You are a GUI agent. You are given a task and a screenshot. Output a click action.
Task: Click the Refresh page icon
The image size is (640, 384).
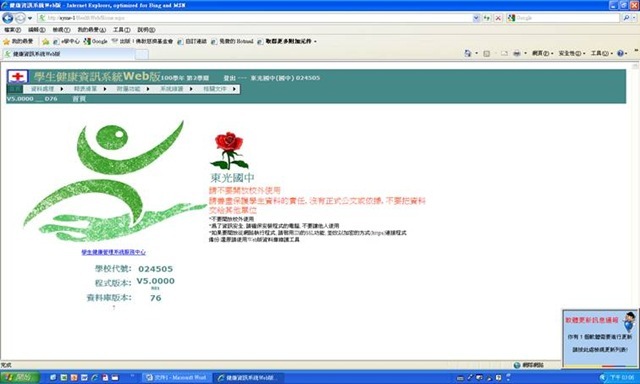487,18
